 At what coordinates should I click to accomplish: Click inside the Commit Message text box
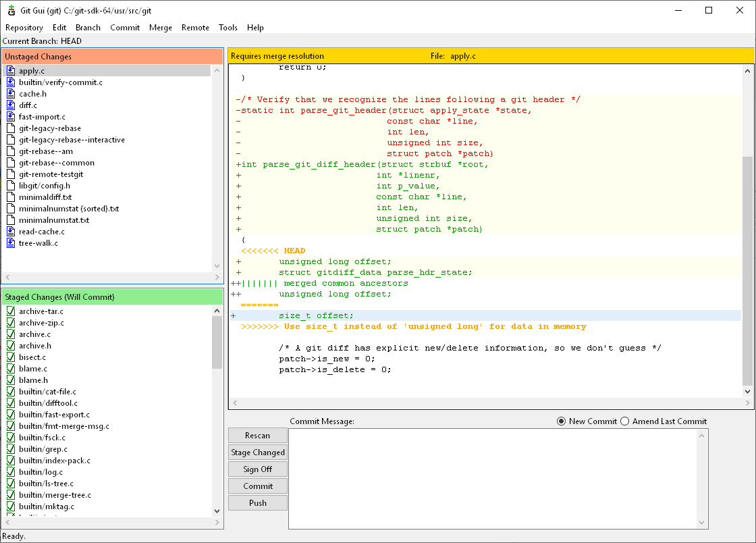point(493,479)
